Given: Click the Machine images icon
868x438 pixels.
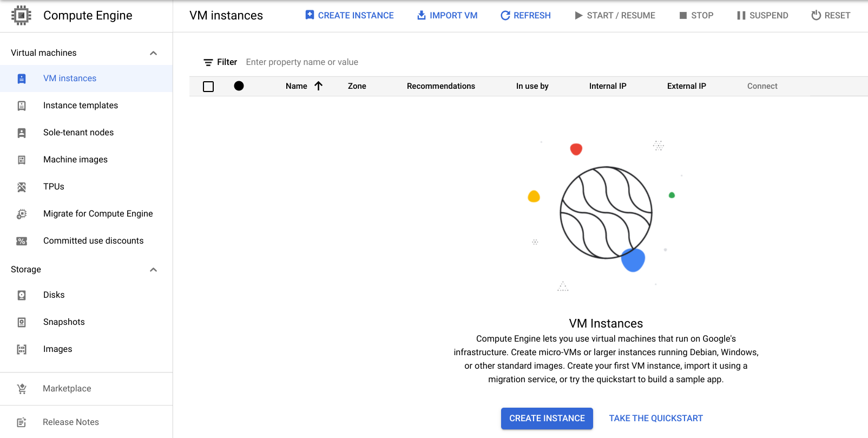Looking at the screenshot, I should coord(22,160).
